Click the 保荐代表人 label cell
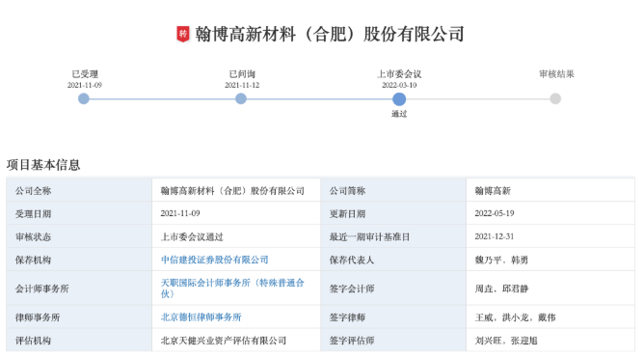Viewport: 644px width, 357px height. tap(393, 260)
